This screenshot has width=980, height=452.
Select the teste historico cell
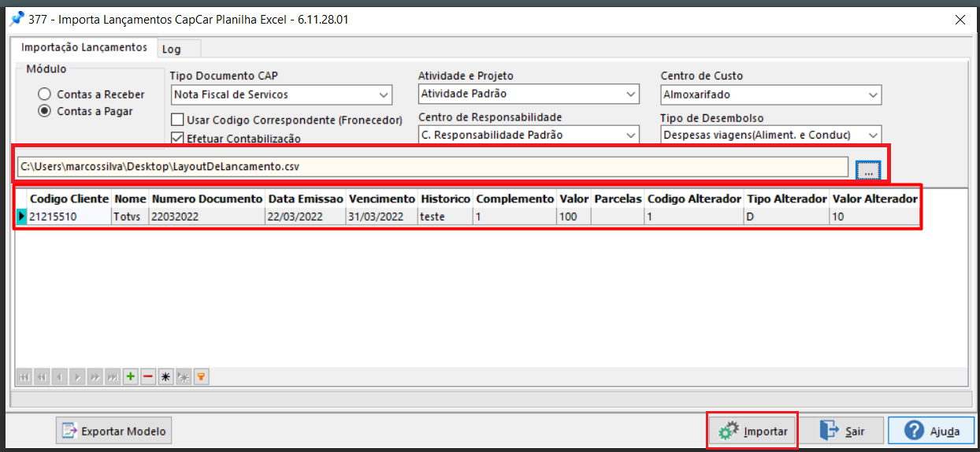click(x=446, y=217)
